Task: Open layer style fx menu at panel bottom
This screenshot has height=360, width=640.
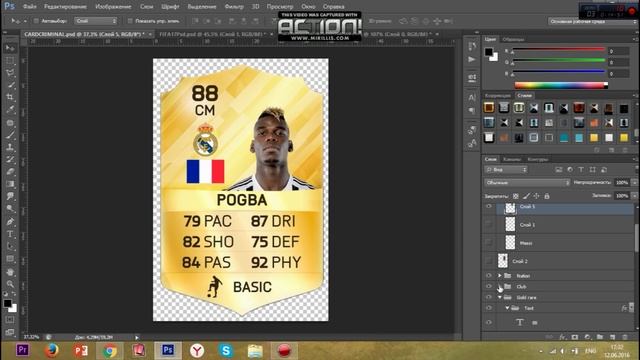Action: pos(562,337)
